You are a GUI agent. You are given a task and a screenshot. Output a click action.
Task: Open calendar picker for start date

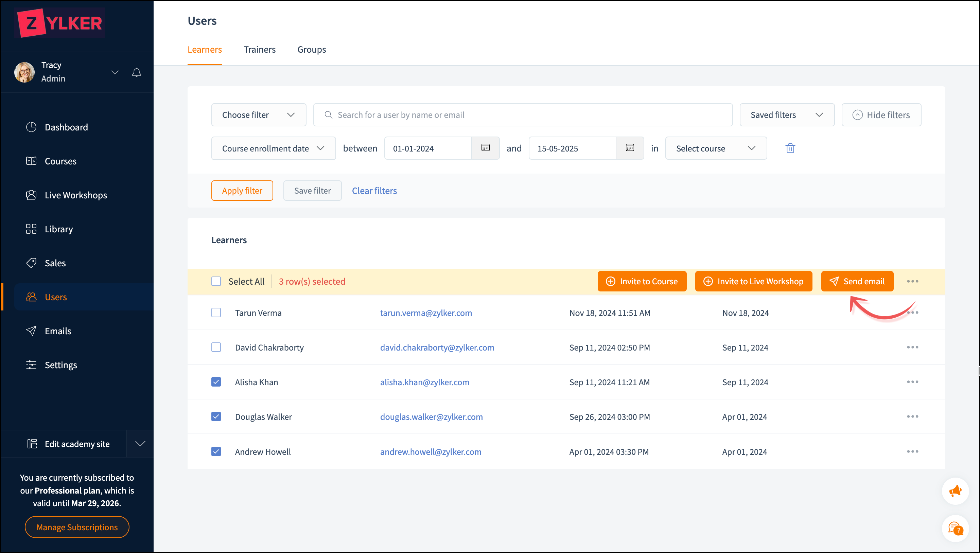point(485,148)
